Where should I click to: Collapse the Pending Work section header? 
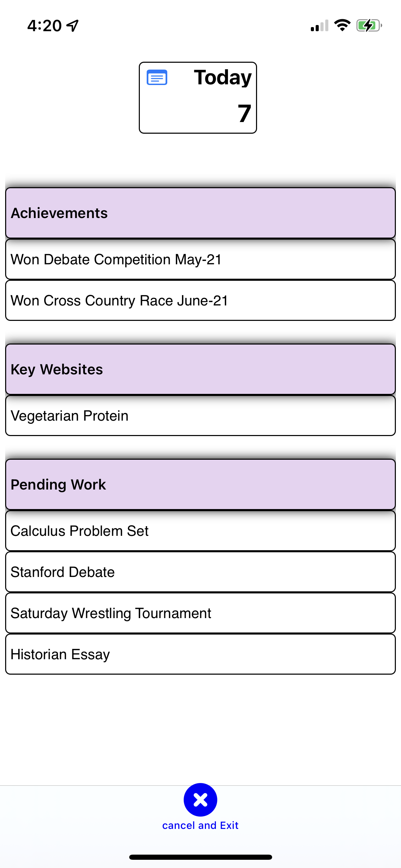[200, 484]
